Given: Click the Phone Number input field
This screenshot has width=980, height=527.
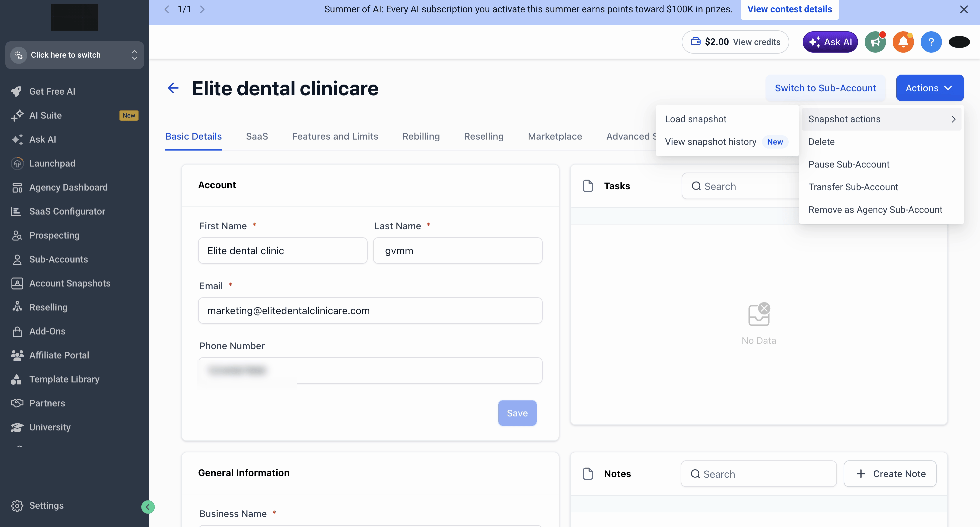Looking at the screenshot, I should [370, 370].
